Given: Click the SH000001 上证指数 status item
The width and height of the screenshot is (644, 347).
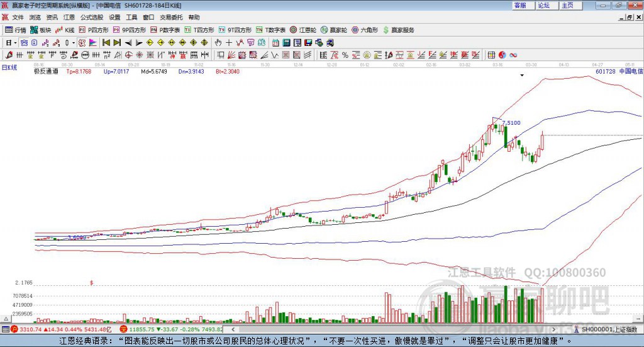Looking at the screenshot, I should click(606, 329).
